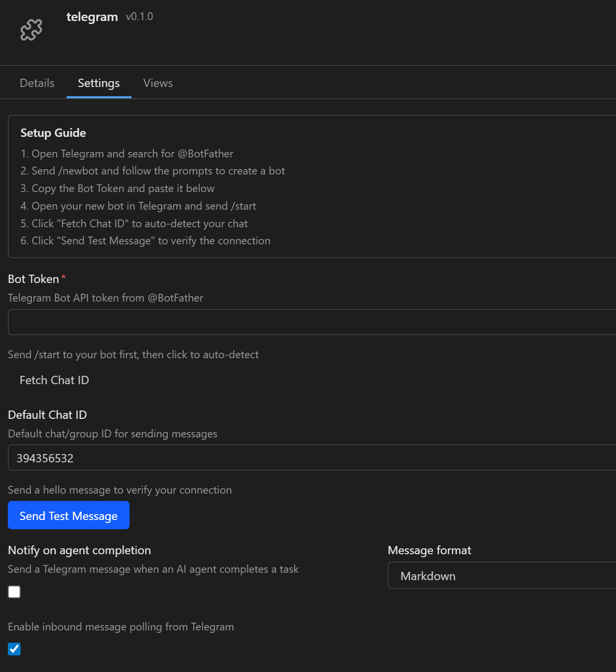Click the Setup Guide heading
616x672 pixels.
pos(53,133)
